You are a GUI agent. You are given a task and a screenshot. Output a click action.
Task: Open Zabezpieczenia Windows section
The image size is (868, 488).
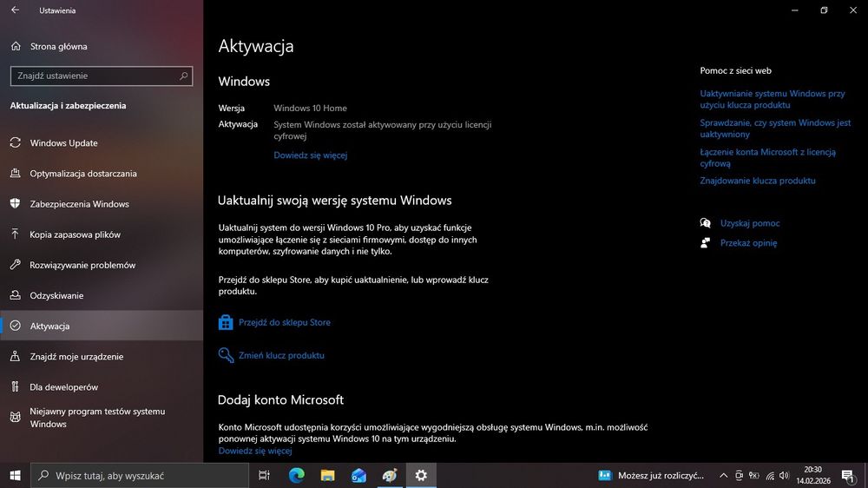coord(102,204)
